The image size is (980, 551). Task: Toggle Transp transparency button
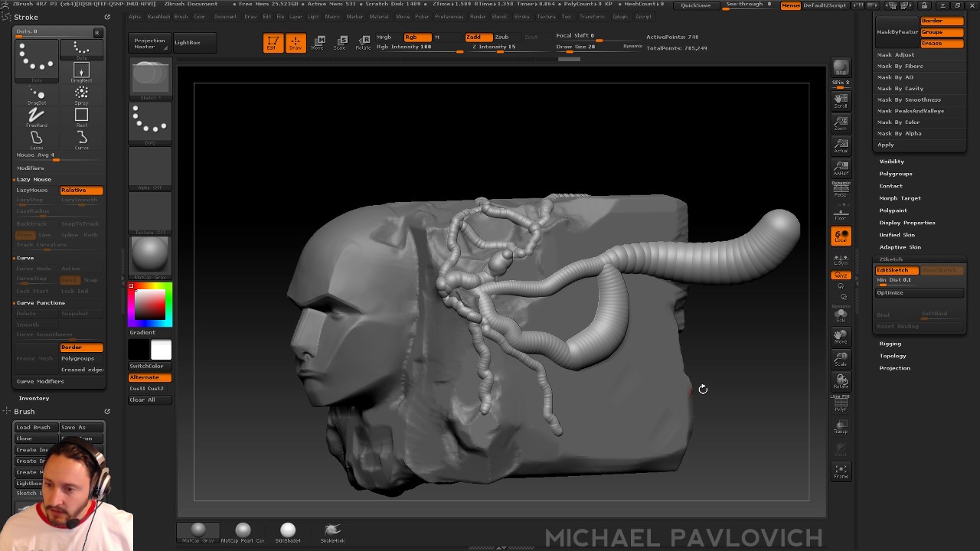[x=841, y=425]
